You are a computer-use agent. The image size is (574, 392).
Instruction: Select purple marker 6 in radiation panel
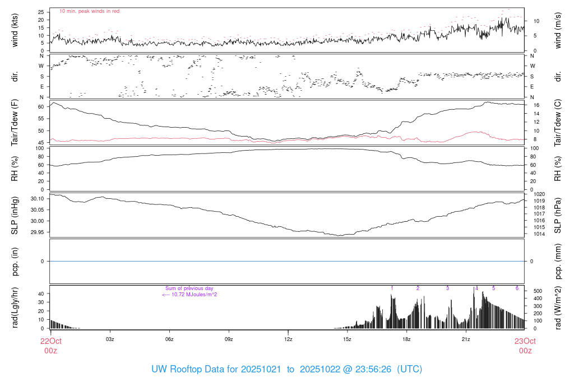517,288
